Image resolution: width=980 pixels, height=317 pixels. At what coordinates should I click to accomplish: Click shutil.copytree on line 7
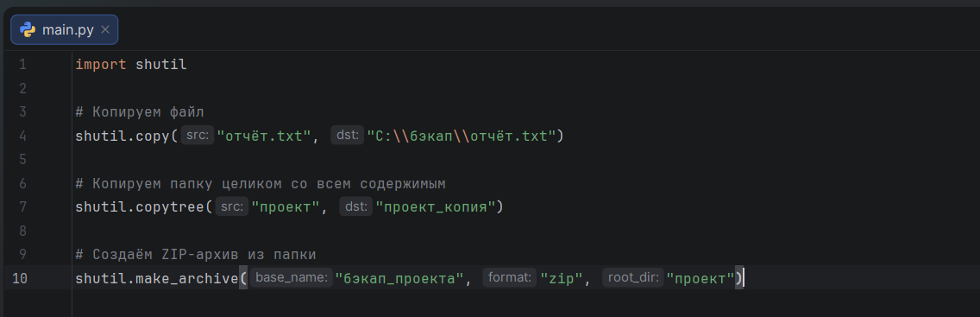140,207
